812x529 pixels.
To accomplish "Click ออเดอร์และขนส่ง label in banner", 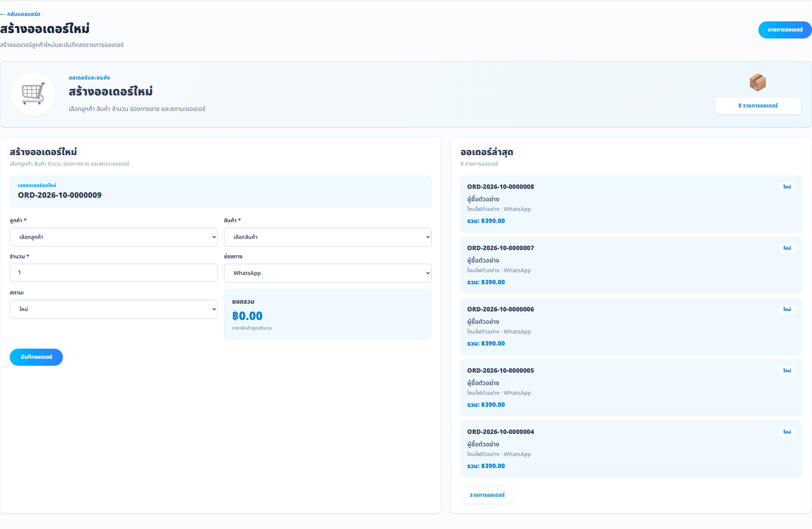I will click(x=89, y=78).
